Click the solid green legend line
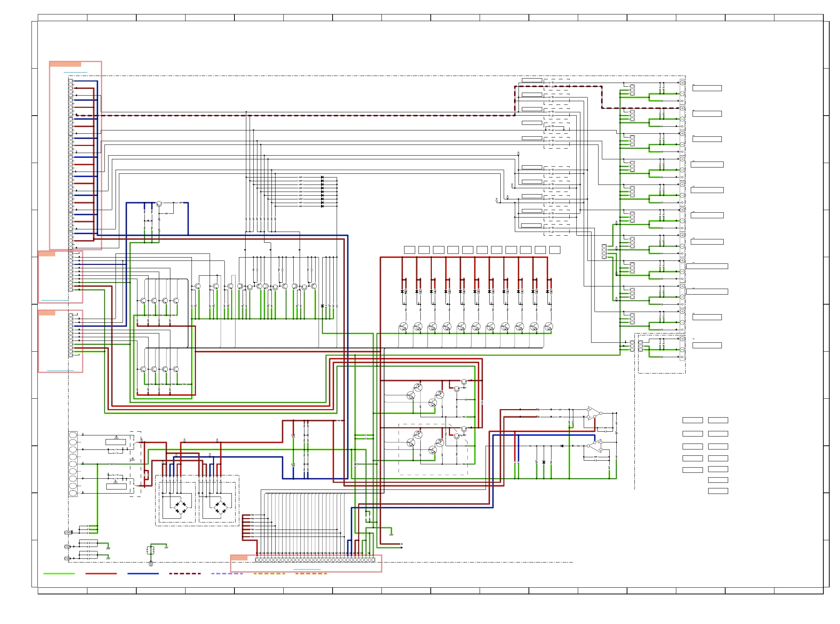Viewport: 840px width, 624px height. [59, 573]
